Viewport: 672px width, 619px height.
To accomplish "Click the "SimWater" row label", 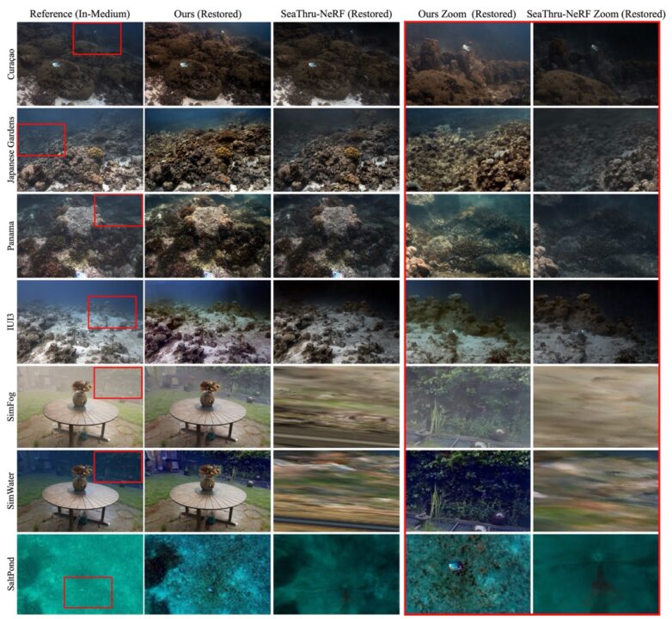I will [x=10, y=491].
